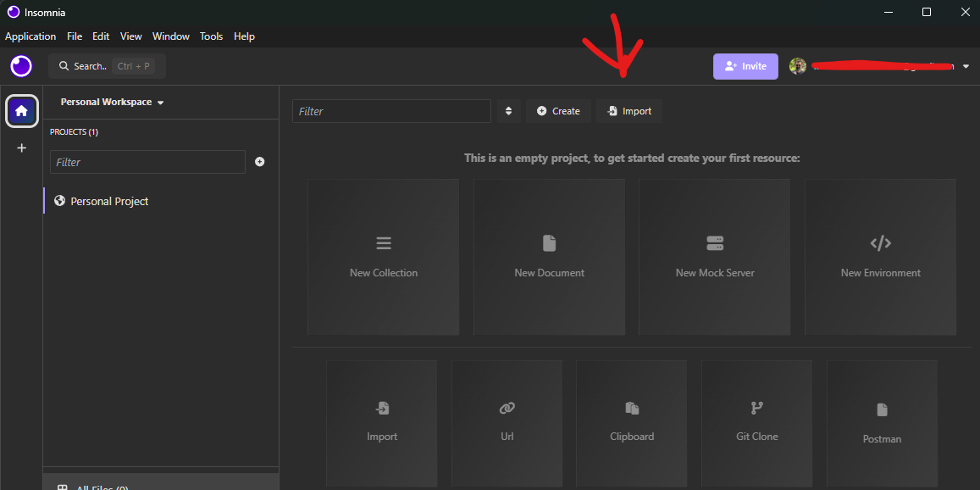Select the All Files row at bottom
980x490 pixels.
(x=161, y=482)
